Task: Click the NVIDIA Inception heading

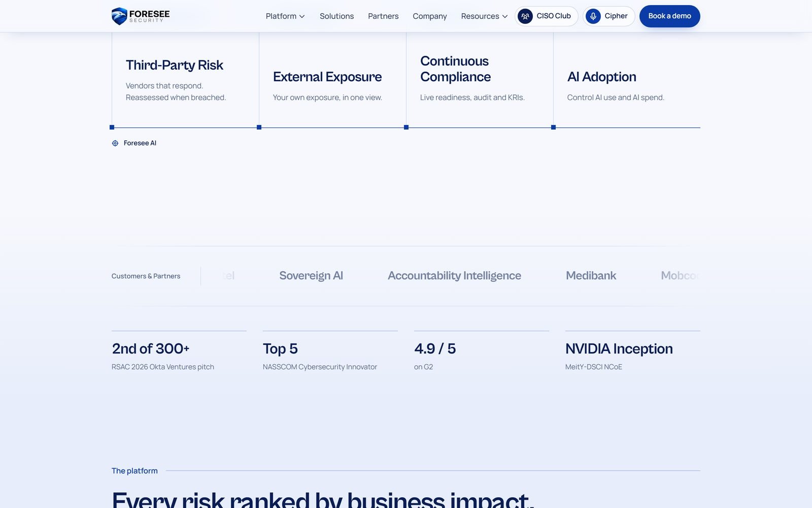Action: [x=619, y=348]
